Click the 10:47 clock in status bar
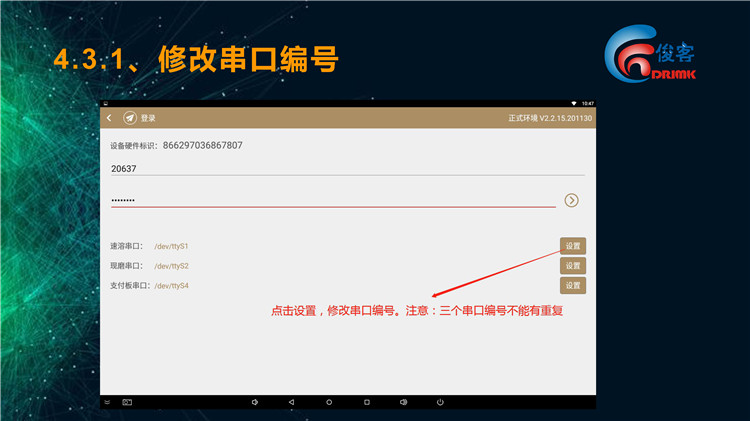Viewport: 750px width, 421px height. (x=587, y=103)
